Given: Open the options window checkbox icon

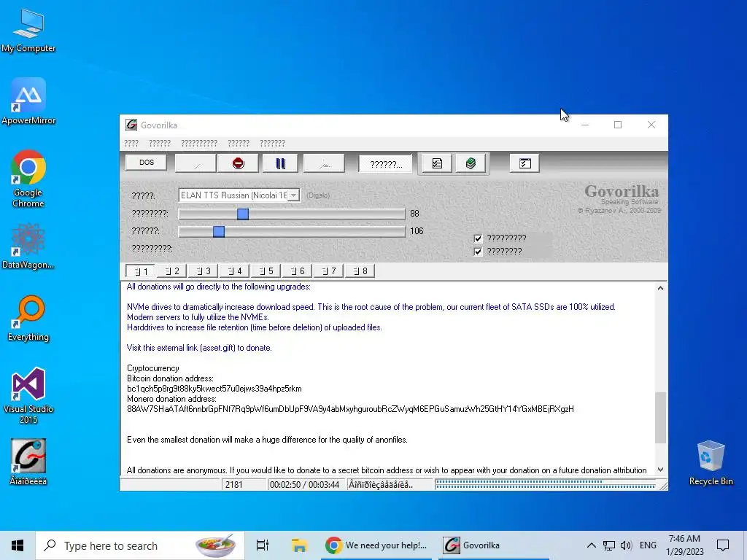Looking at the screenshot, I should pyautogui.click(x=525, y=163).
